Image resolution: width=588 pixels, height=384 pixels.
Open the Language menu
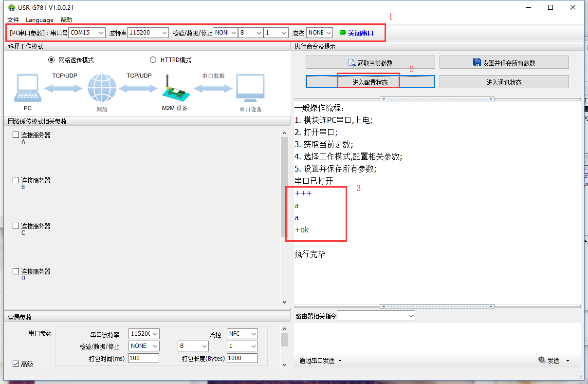click(x=39, y=20)
